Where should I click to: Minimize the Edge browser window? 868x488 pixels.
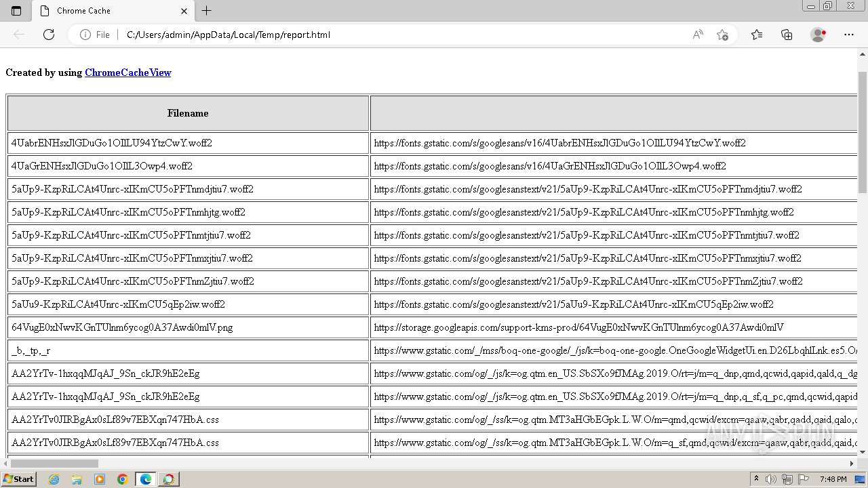point(810,6)
